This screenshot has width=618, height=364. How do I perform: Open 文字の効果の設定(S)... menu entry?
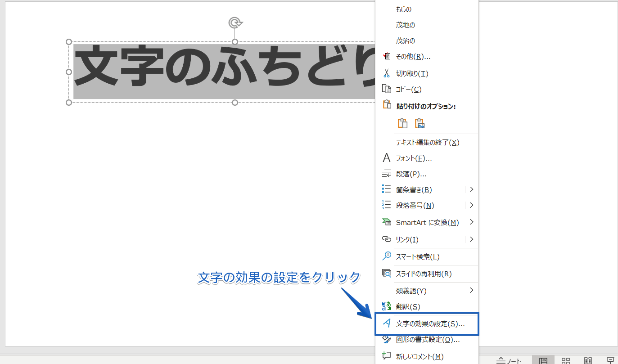point(427,324)
